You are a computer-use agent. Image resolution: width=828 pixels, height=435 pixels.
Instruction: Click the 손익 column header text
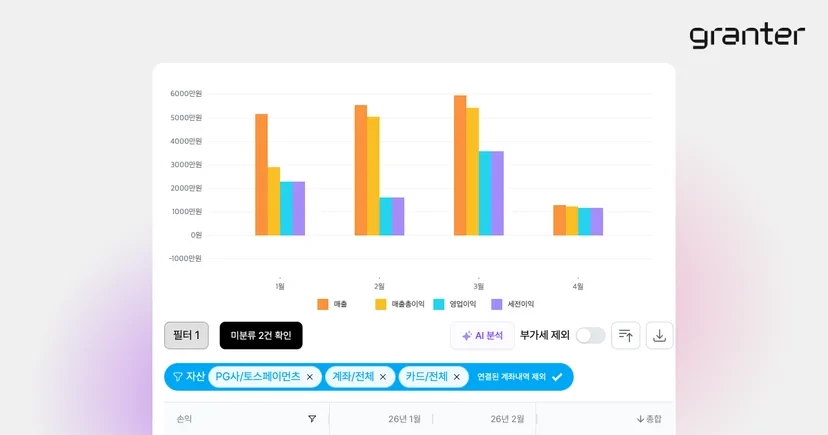pos(184,419)
